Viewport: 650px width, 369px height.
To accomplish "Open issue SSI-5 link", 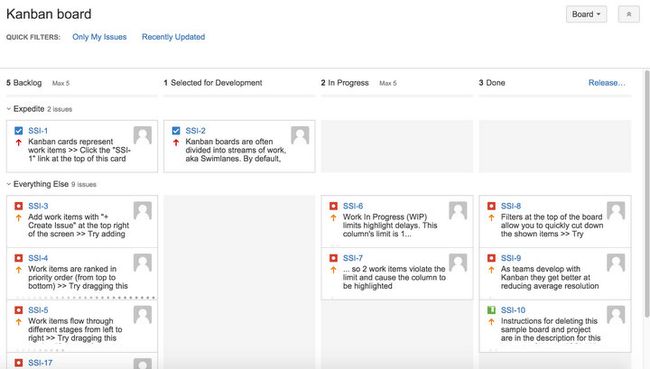I will (38, 310).
